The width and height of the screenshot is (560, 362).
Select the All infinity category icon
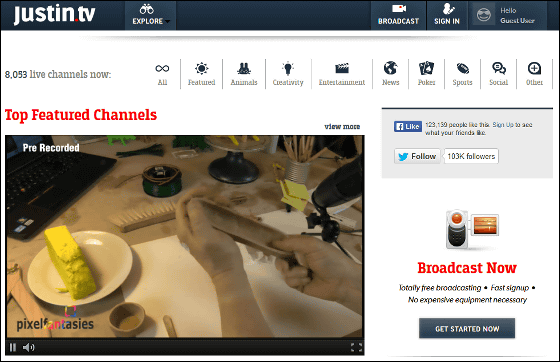click(162, 68)
